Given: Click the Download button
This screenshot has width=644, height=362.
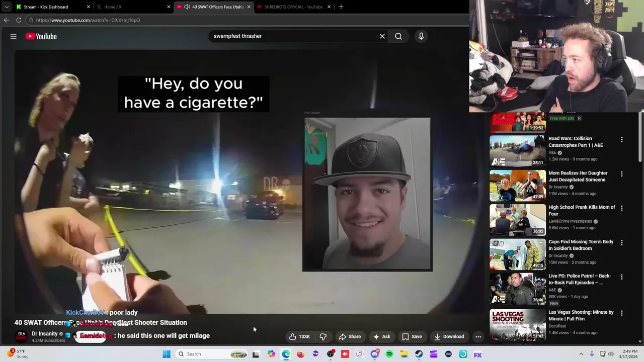Looking at the screenshot, I should [449, 337].
